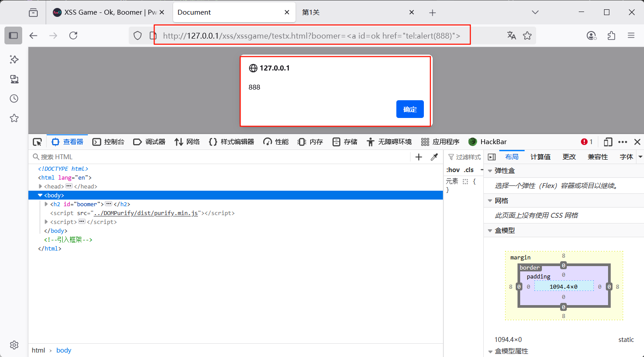Viewport: 644px width, 357px height.
Task: Open bookmarks sidebar star icon
Action: 14,118
